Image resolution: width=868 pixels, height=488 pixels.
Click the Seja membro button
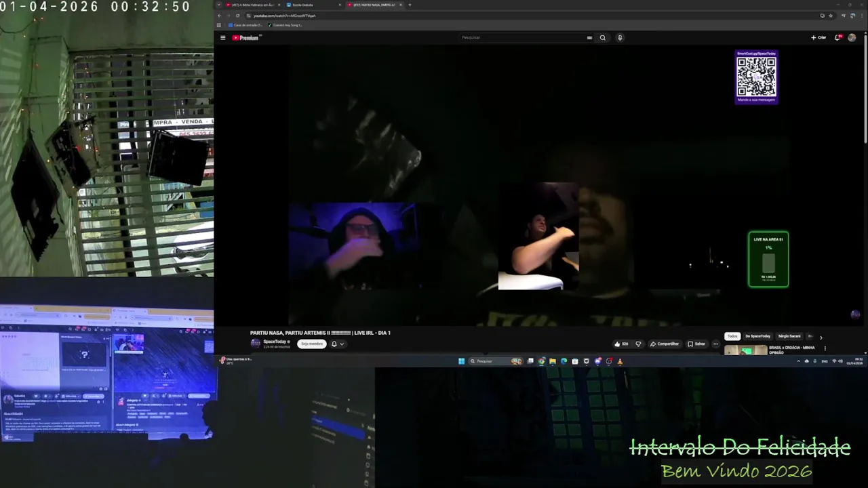click(312, 344)
